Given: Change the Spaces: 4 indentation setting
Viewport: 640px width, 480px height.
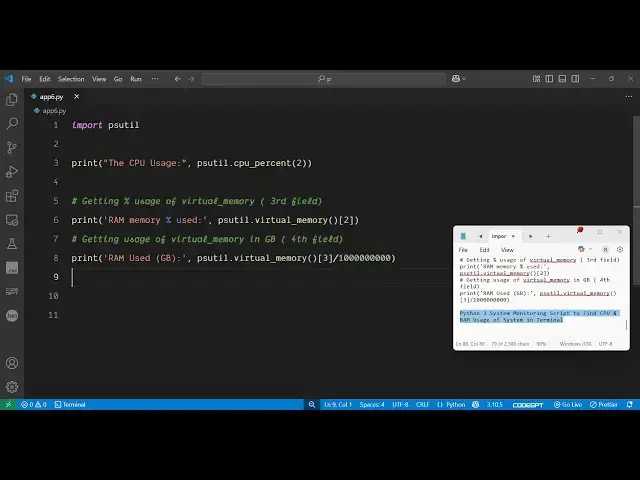Looking at the screenshot, I should (x=372, y=404).
